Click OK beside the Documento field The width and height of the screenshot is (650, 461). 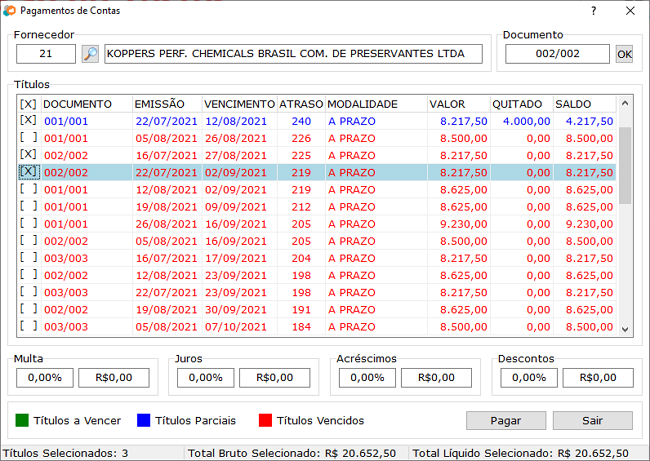[624, 54]
